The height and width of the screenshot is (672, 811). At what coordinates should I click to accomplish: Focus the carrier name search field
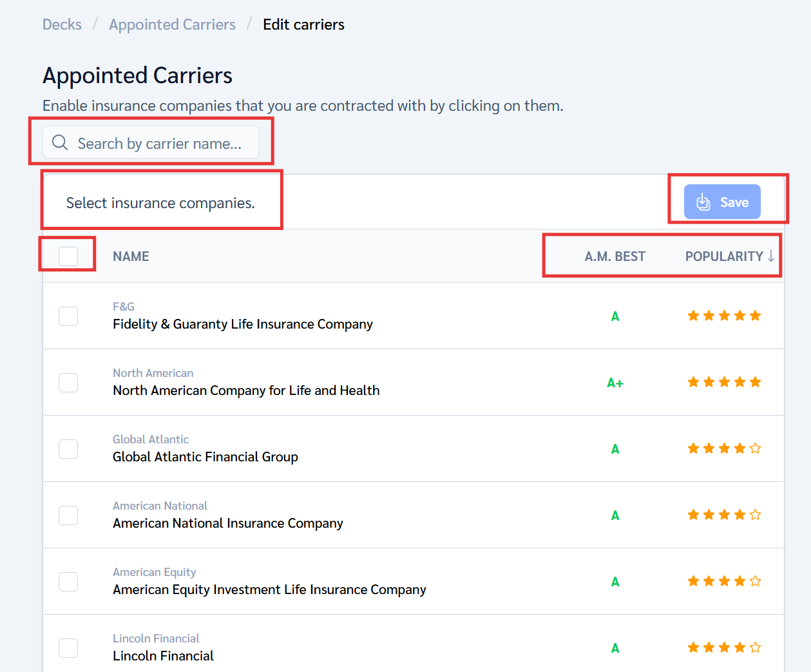point(159,143)
